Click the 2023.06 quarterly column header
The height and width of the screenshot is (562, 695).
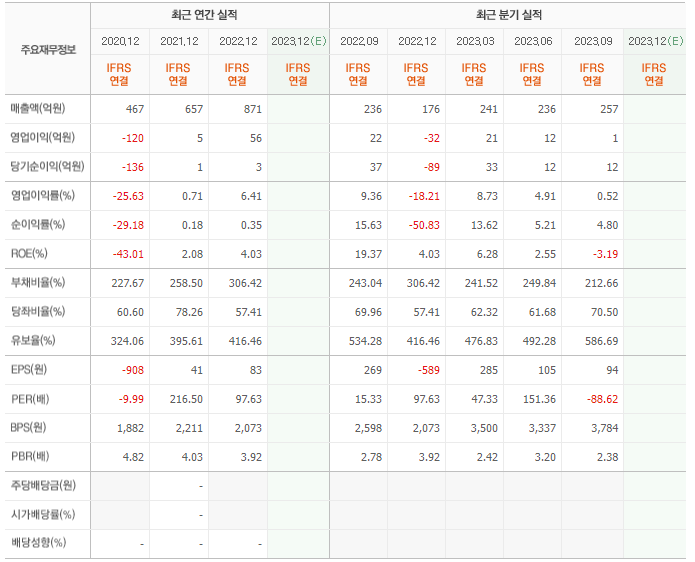[x=533, y=41]
